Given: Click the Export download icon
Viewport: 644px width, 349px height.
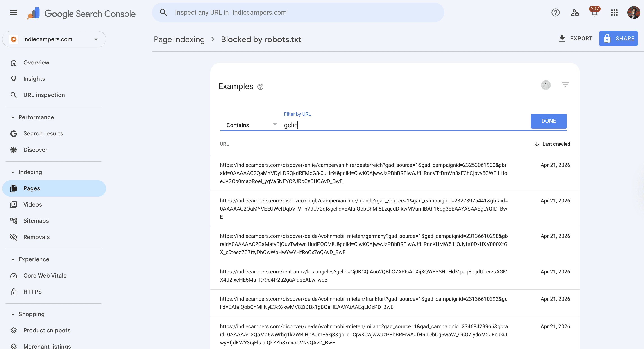Looking at the screenshot, I should coord(562,38).
